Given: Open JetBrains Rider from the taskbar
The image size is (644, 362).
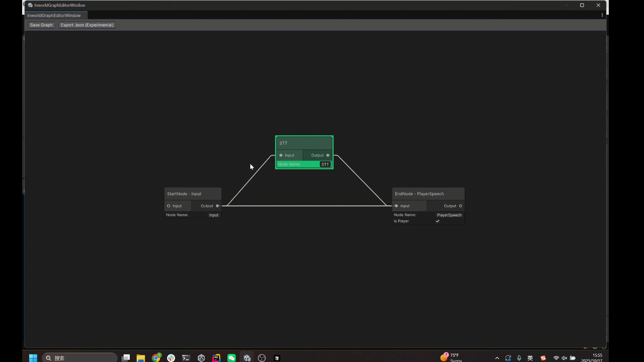Looking at the screenshot, I should click(x=216, y=358).
